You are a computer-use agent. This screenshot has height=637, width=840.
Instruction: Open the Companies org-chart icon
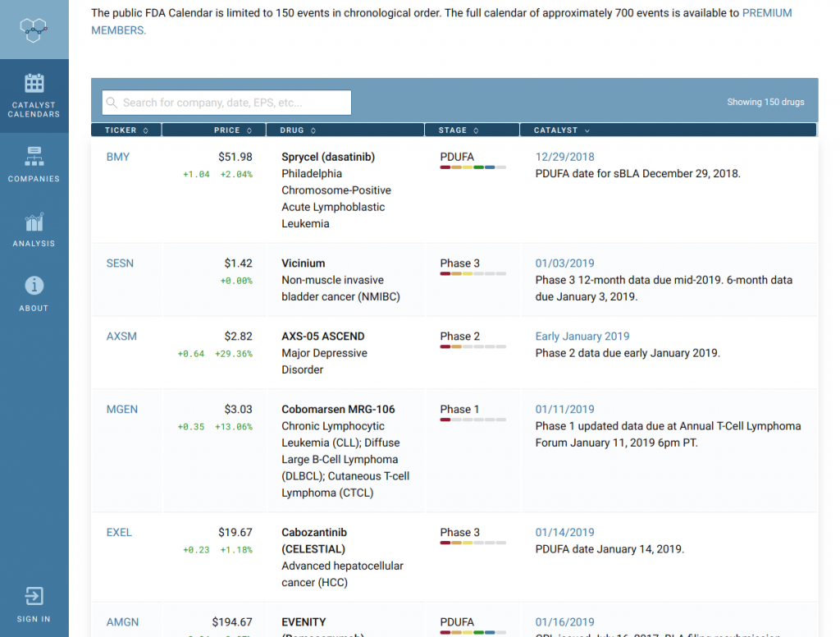click(34, 156)
